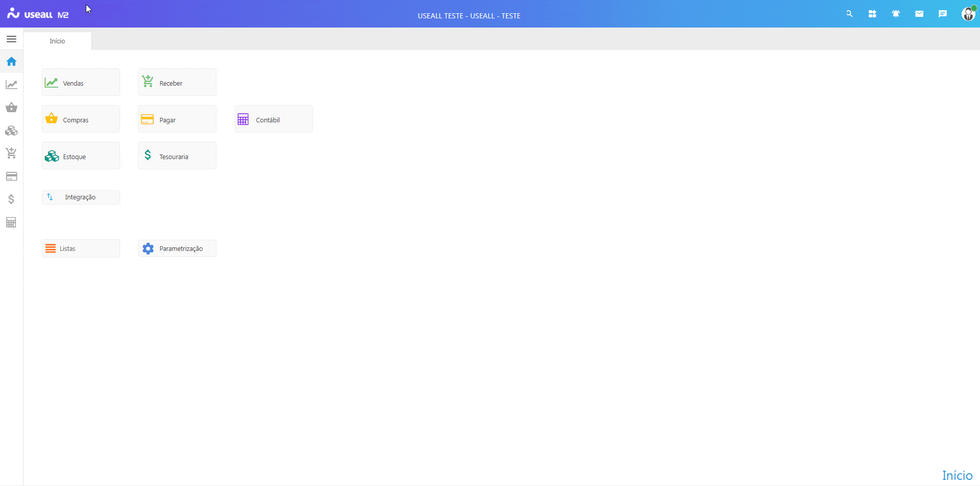Screen dimensions: 980x486
Task: Click the cart icon in sidebar
Action: [x=11, y=153]
